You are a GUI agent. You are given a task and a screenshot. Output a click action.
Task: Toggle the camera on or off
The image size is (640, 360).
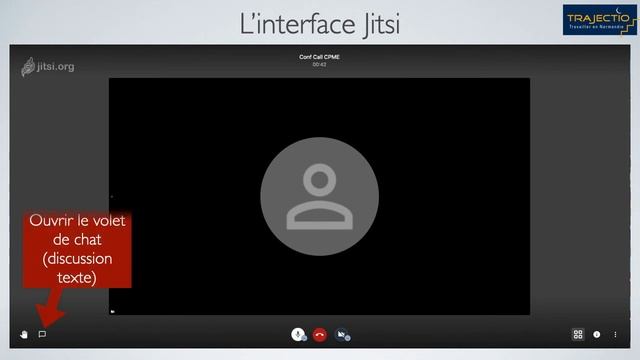[x=342, y=335]
